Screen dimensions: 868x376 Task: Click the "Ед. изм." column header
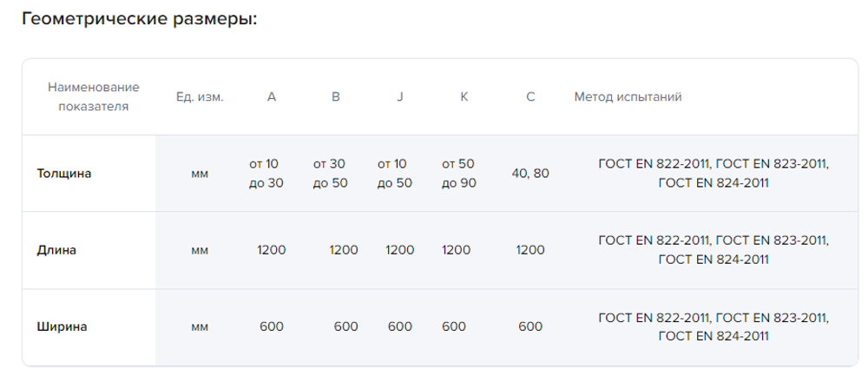tap(200, 97)
